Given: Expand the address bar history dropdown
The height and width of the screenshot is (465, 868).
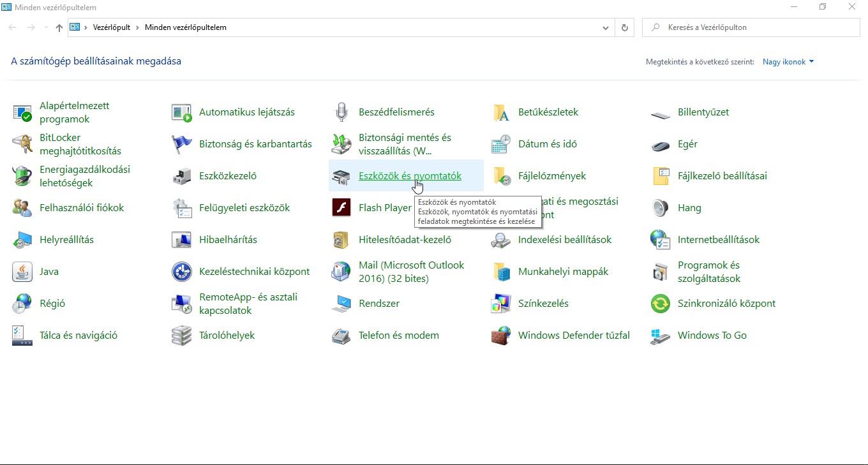Looking at the screenshot, I should coord(606,27).
